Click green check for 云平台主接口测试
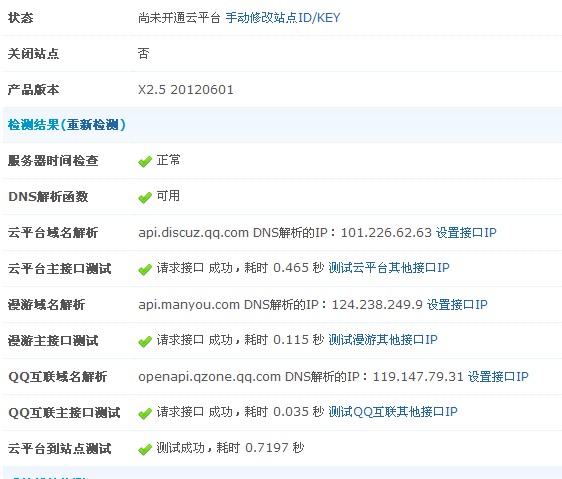Viewport: 562px width, 479px height. pos(145,269)
